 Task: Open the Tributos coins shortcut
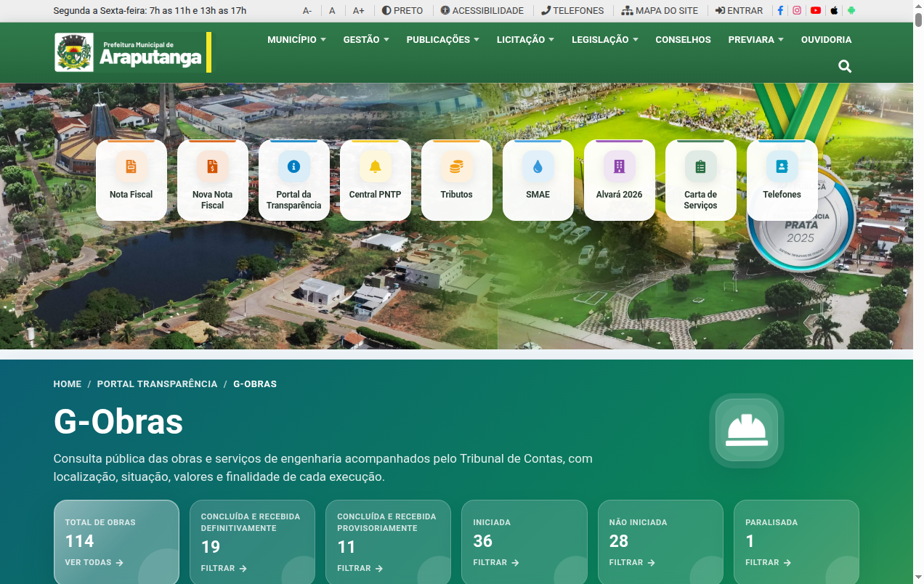457,180
